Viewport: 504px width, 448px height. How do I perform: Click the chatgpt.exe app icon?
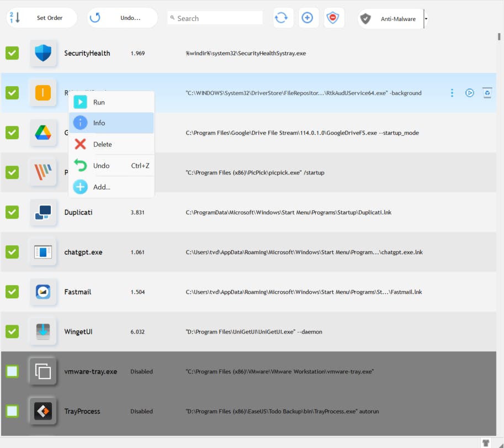click(x=43, y=252)
